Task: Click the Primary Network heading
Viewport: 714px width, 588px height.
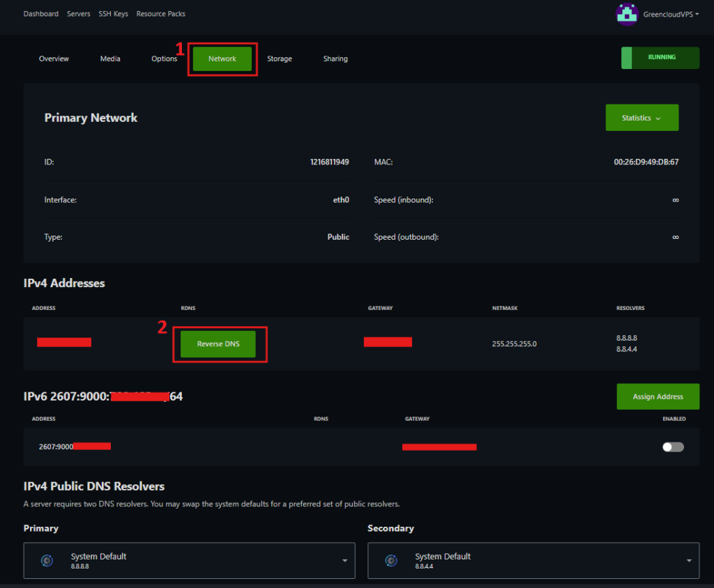Action: [x=91, y=118]
